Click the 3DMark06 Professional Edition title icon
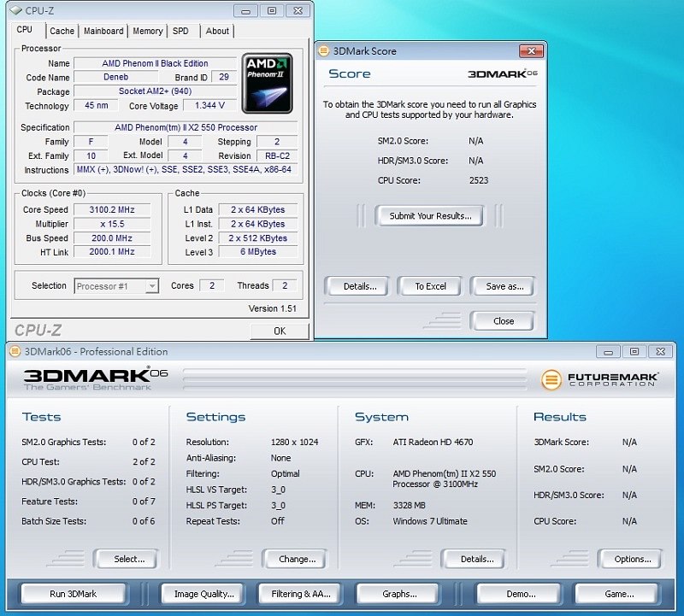This screenshot has width=684, height=616. 15,351
